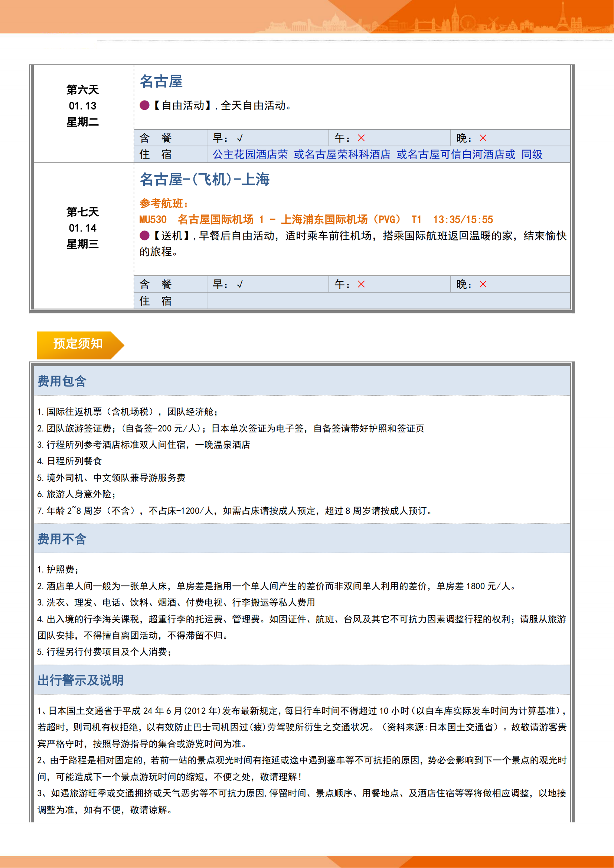The height and width of the screenshot is (868, 614).
Task: Click the breakfast check mark for day six
Action: 240,138
